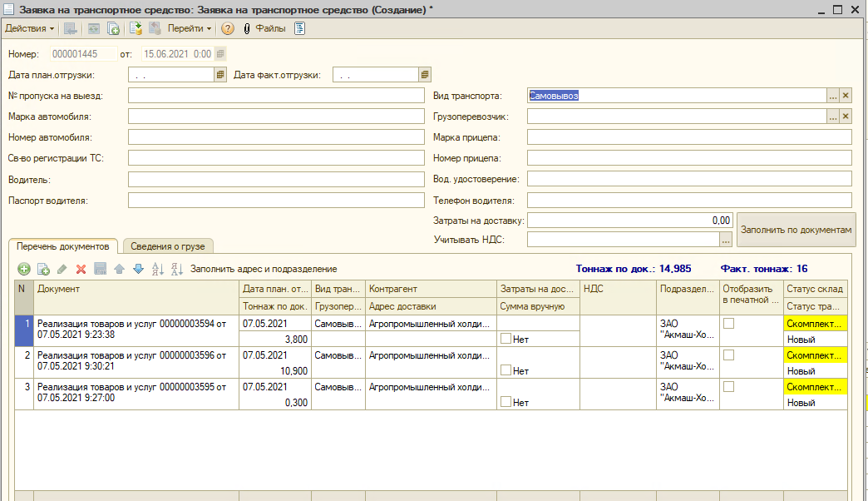This screenshot has width=868, height=501.
Task: Click the document window icon in title bar
Action: point(8,9)
